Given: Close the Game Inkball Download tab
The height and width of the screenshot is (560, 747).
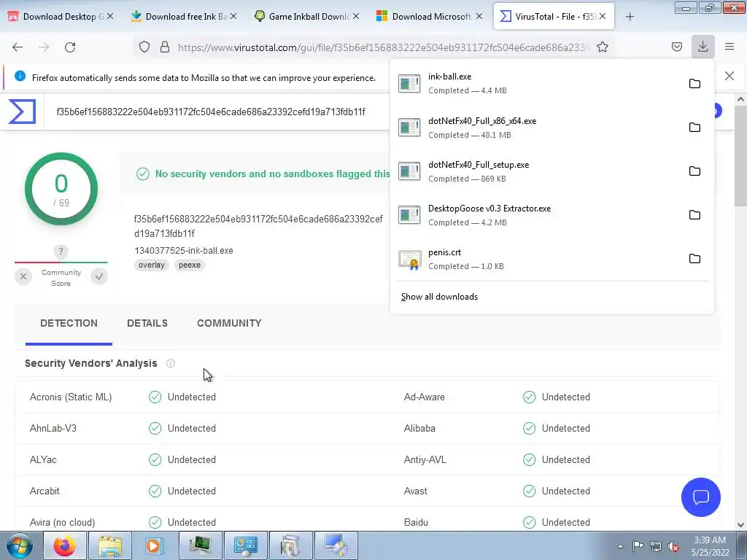Looking at the screenshot, I should click(356, 17).
